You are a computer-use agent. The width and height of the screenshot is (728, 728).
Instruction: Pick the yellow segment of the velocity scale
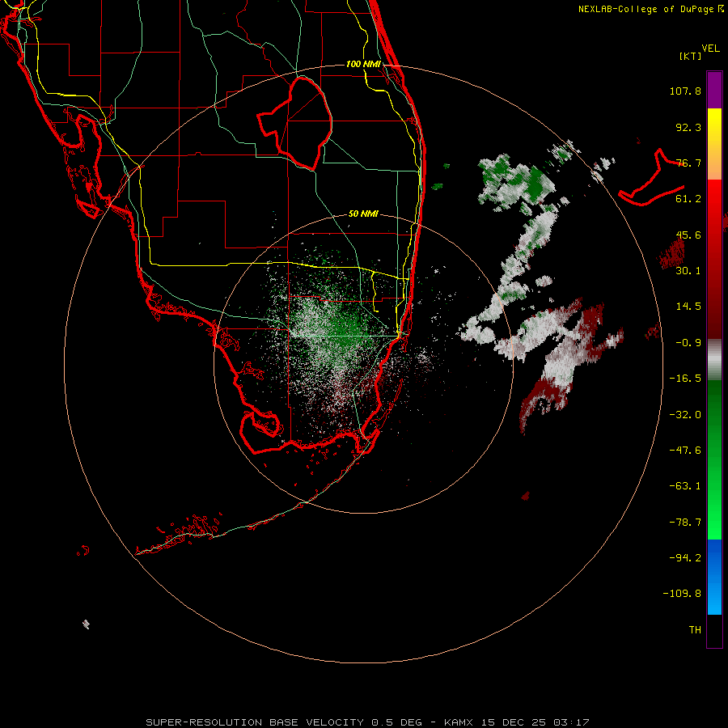[714, 128]
